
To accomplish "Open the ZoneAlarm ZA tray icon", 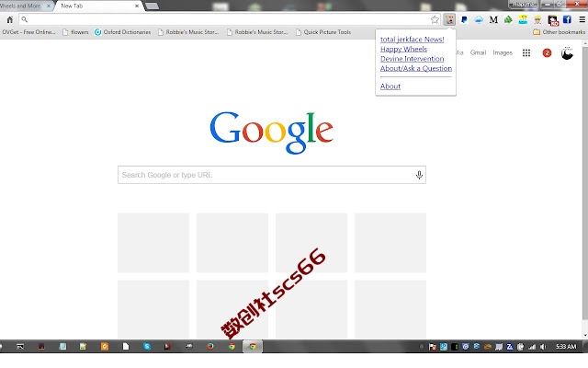I will [510, 347].
